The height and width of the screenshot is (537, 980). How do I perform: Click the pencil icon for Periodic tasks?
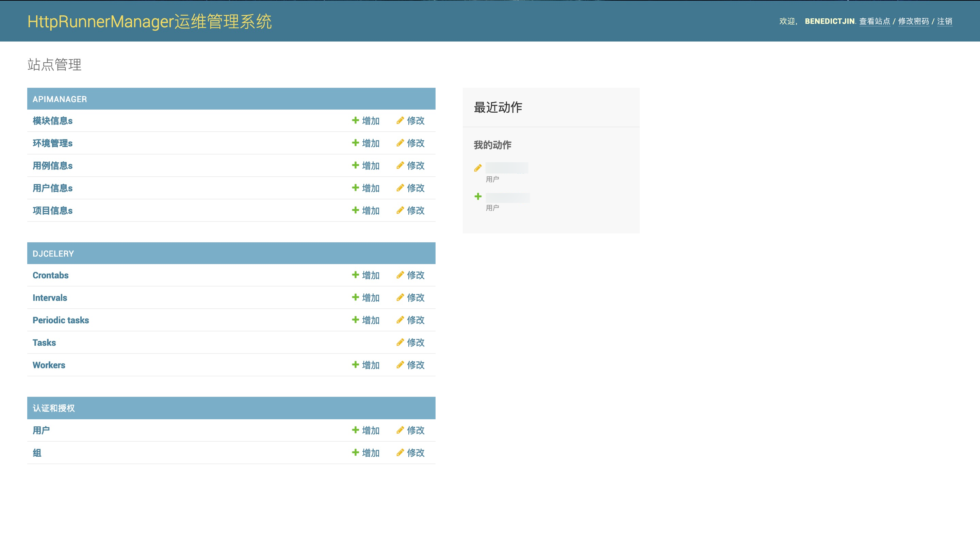pyautogui.click(x=400, y=320)
